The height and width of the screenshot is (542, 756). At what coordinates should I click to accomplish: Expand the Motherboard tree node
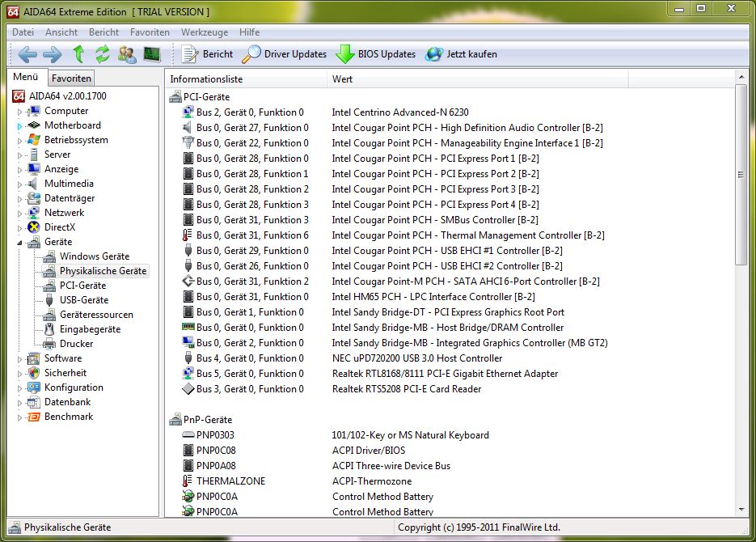pos(19,126)
